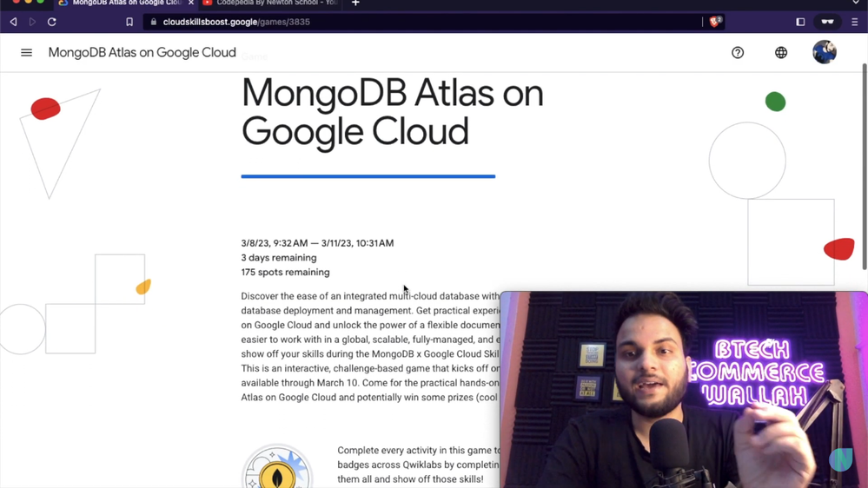
Task: Open the hamburger navigation menu
Action: (x=26, y=53)
